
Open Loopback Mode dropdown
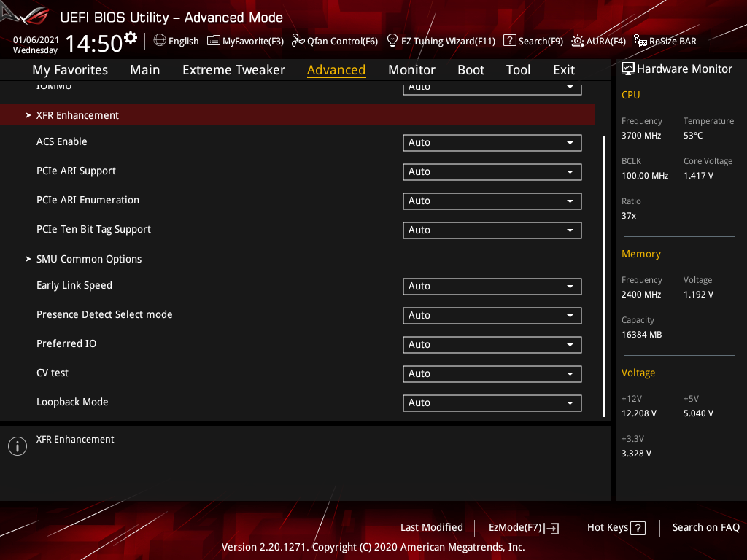[x=492, y=402]
